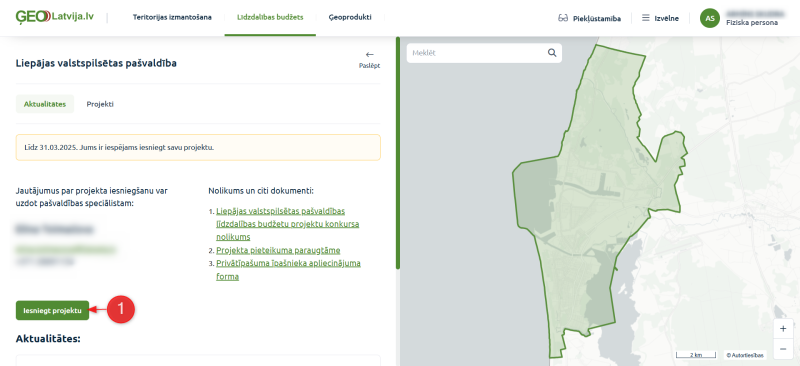
Task: Click the Iesniegt projektu button
Action: (53, 310)
